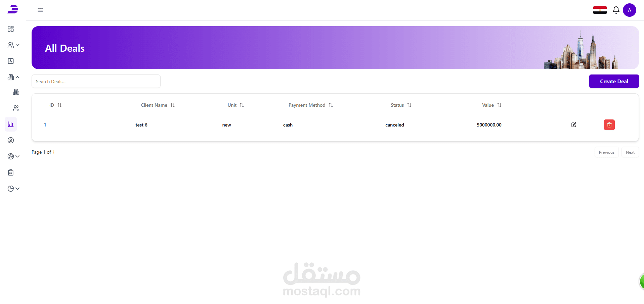The height and width of the screenshot is (304, 644).
Task: Click the Value column header label
Action: (x=488, y=105)
